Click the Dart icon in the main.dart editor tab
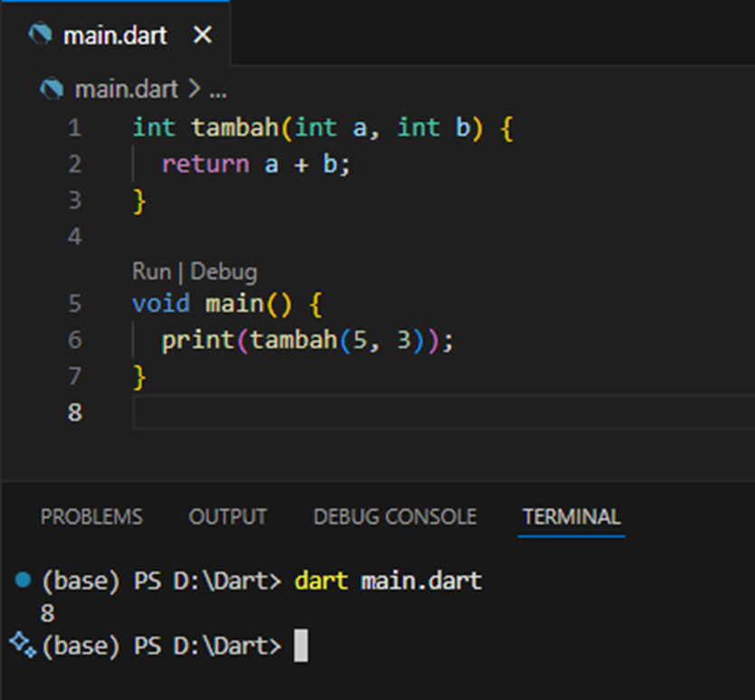 pos(41,34)
